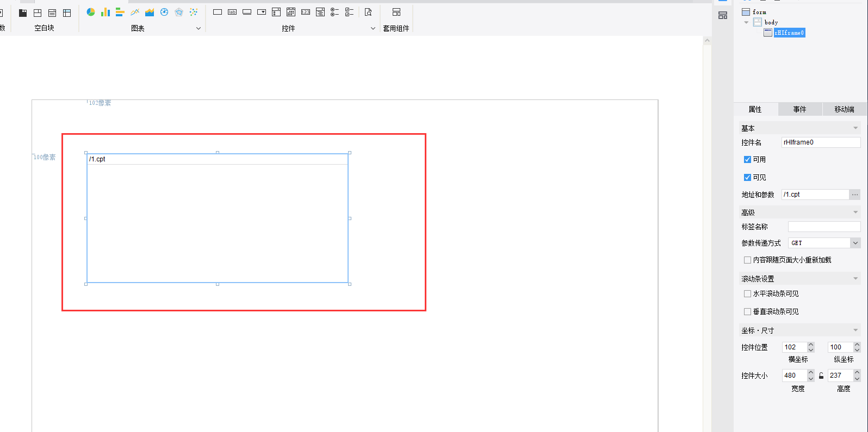Viewport: 868px width, 432px height.
Task: Add a label widget
Action: tap(232, 12)
